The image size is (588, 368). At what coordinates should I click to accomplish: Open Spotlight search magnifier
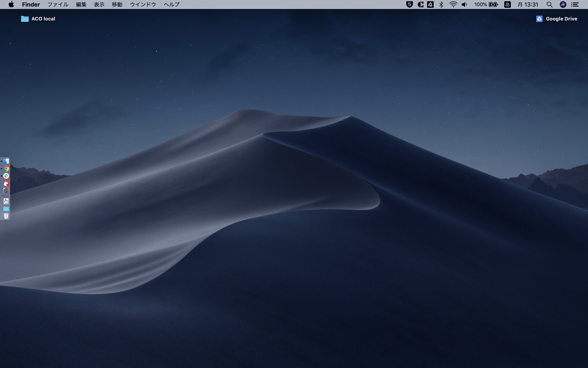(x=550, y=4)
